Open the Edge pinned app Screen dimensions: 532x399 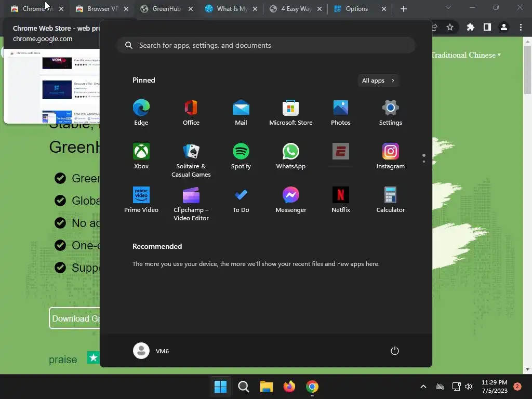141,113
